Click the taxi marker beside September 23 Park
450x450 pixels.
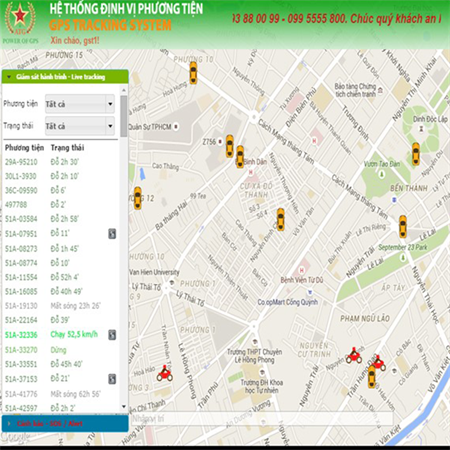click(403, 226)
